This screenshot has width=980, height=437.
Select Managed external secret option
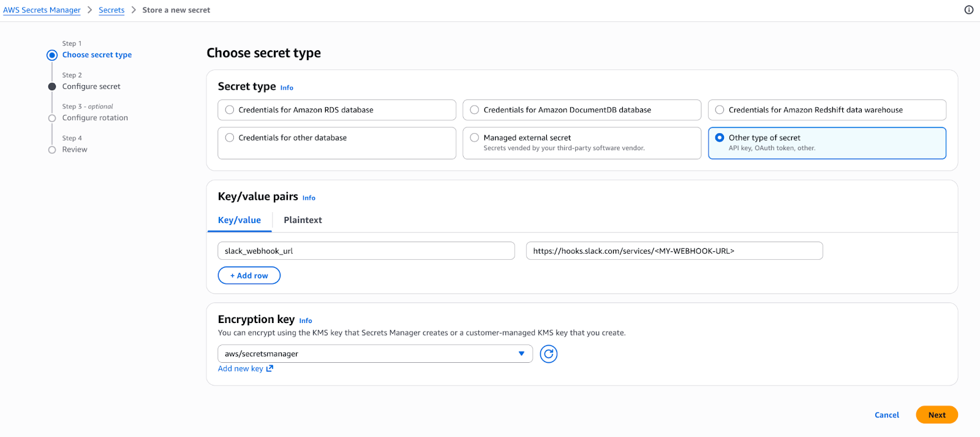click(582, 143)
